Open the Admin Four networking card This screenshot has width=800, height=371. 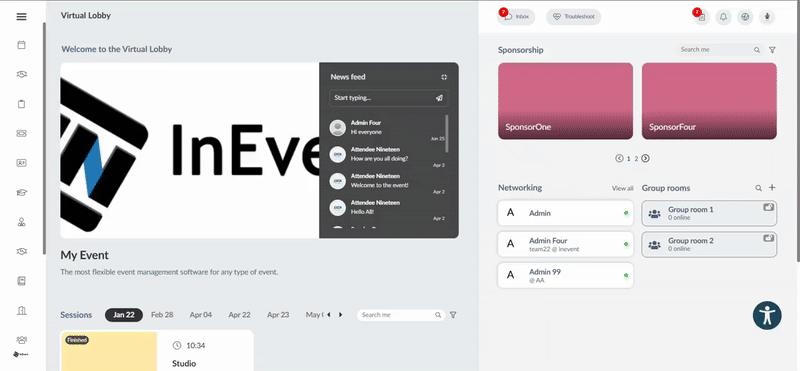click(x=565, y=244)
